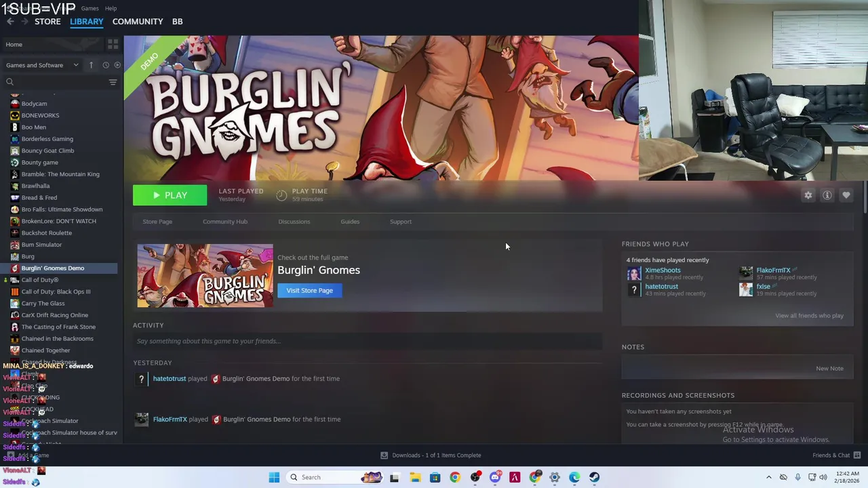The width and height of the screenshot is (868, 488).
Task: Open Downloads status at bottom
Action: [431, 455]
